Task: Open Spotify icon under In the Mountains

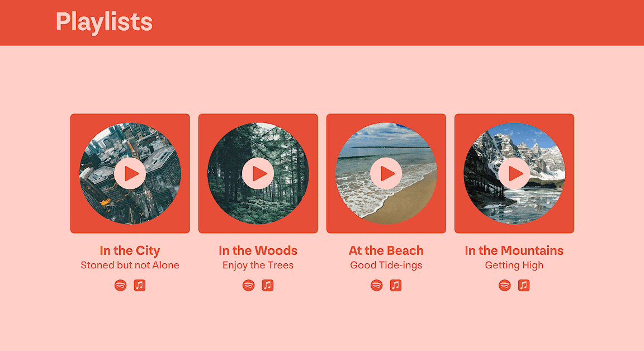Action: (x=505, y=285)
